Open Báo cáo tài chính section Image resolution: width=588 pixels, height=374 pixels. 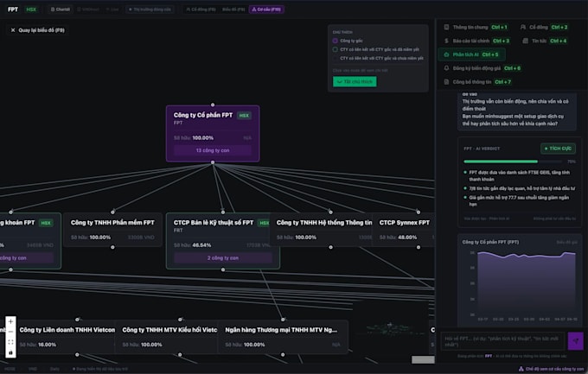(x=477, y=41)
